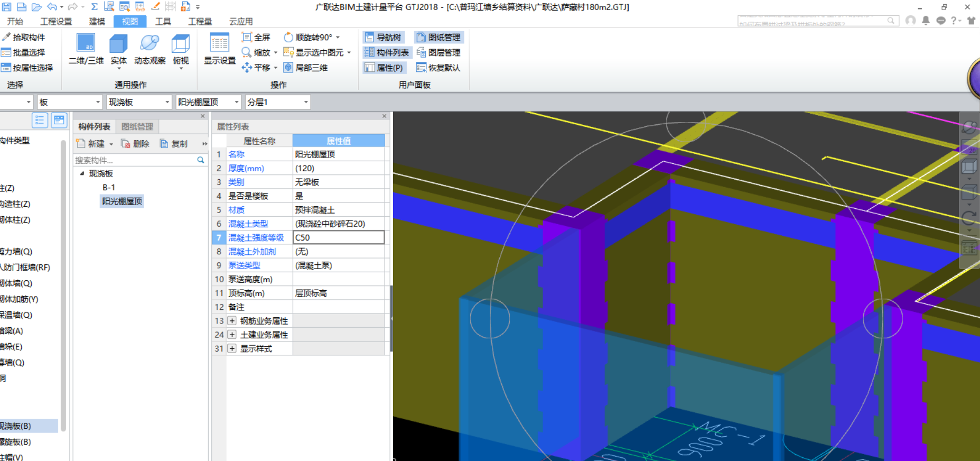Open the 开始 ribbon tab
The height and width of the screenshot is (461, 980).
pyautogui.click(x=15, y=21)
